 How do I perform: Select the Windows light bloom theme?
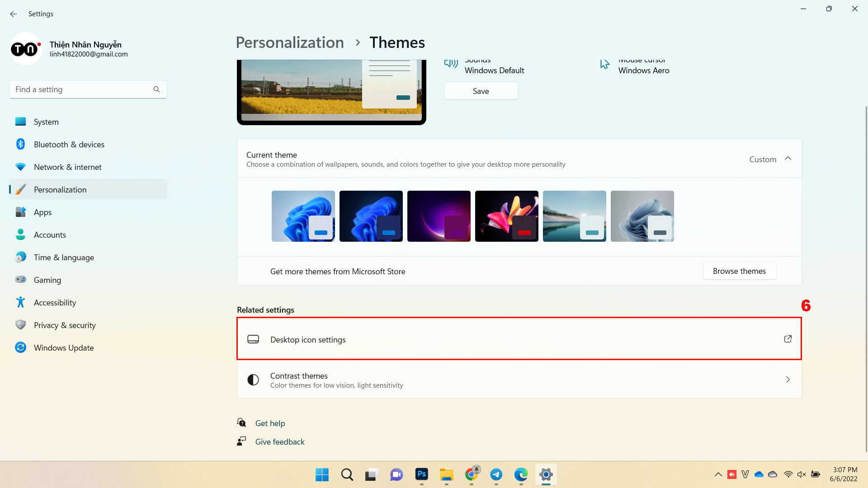tap(303, 216)
